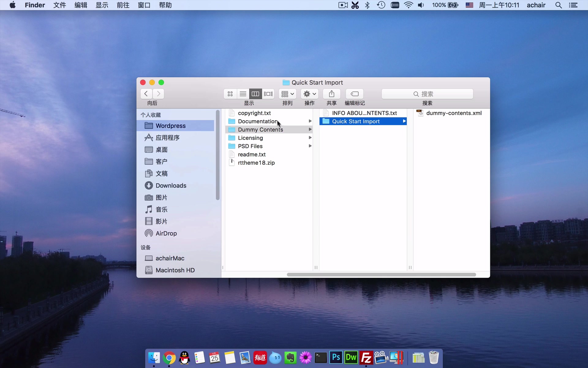Launch Google Chrome from the Dock
This screenshot has width=588, height=368.
click(169, 358)
